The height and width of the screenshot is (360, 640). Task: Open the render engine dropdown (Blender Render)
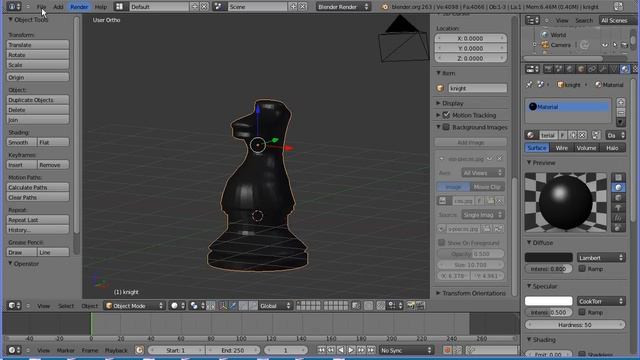click(x=343, y=7)
